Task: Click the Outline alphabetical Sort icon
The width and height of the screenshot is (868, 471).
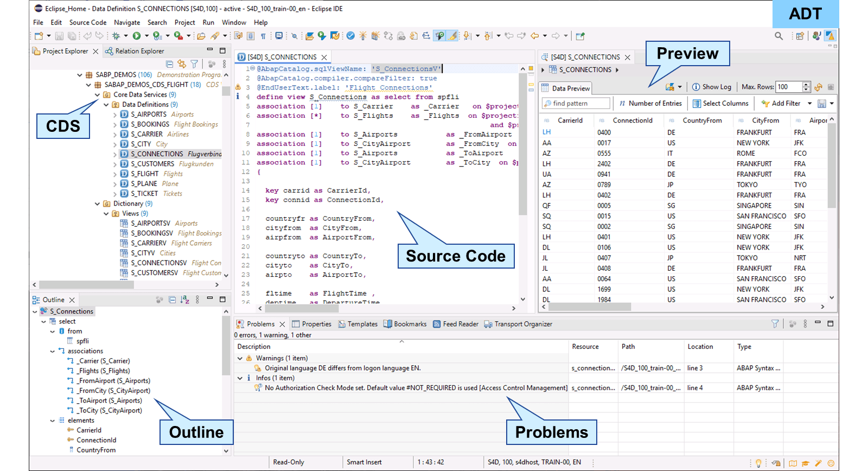Action: (184, 300)
